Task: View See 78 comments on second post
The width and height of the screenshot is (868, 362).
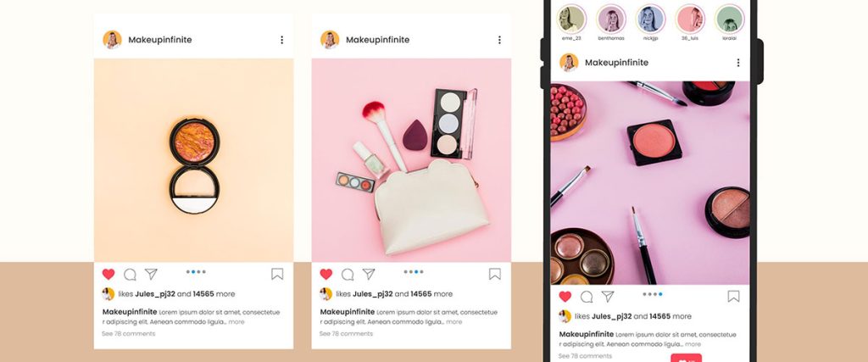Action: point(346,334)
